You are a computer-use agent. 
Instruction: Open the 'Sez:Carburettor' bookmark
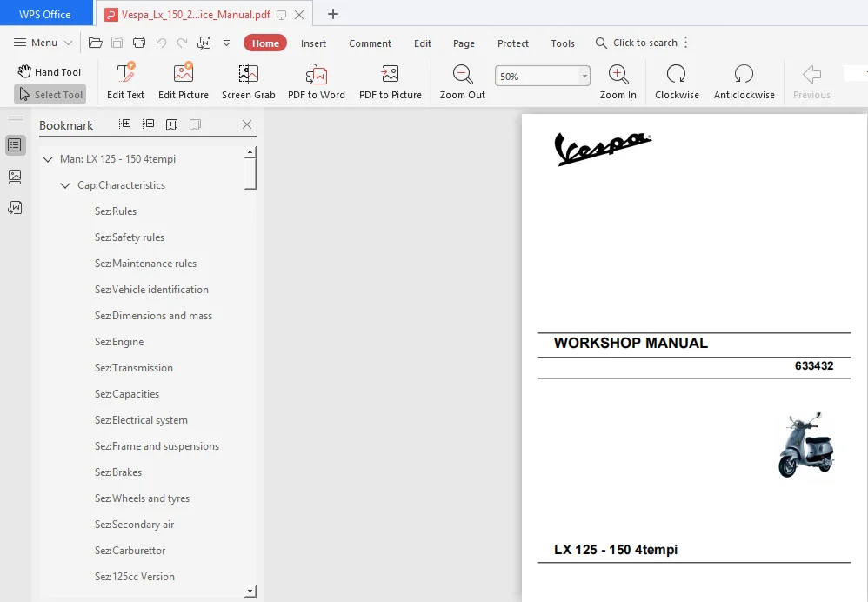(x=130, y=551)
